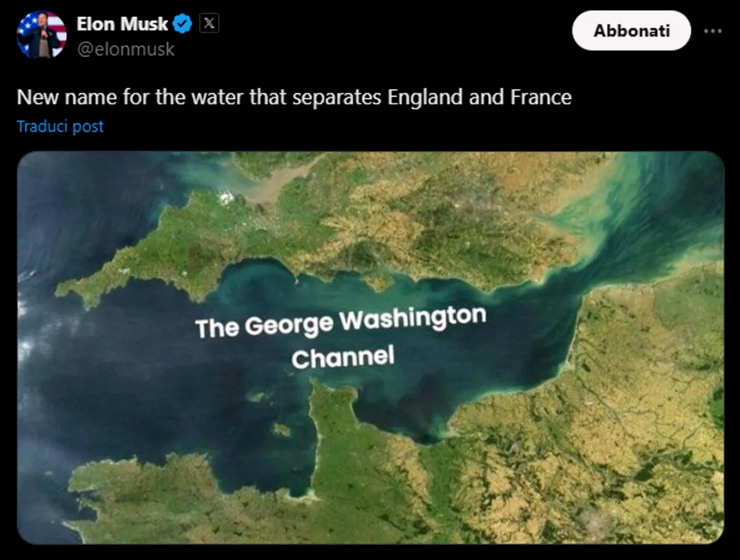This screenshot has width=740, height=560.
Task: Click the Traduci post link
Action: coord(60,126)
